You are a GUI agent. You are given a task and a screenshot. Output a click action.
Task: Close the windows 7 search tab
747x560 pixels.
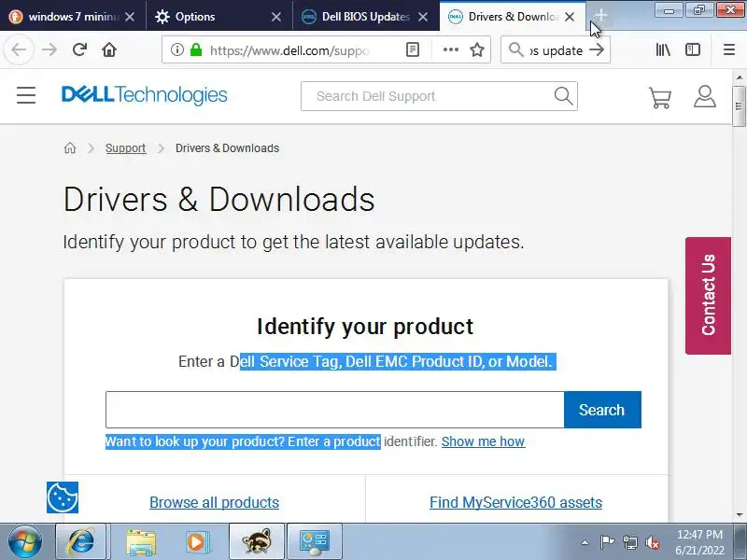click(x=130, y=17)
